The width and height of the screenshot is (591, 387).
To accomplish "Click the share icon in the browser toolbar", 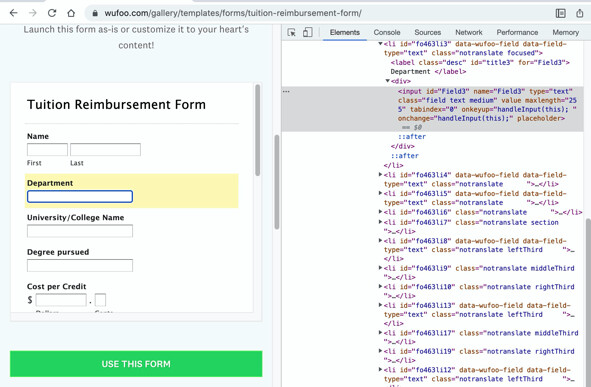I will tap(580, 13).
